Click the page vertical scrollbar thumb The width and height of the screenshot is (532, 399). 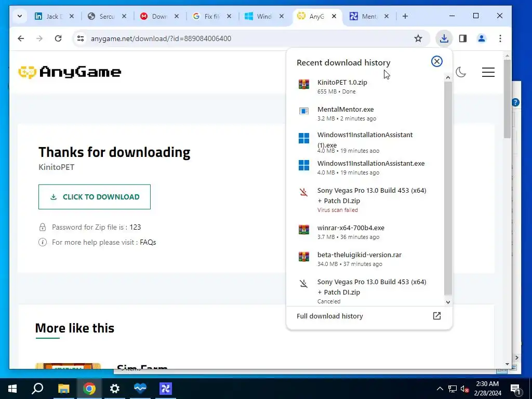(507, 99)
